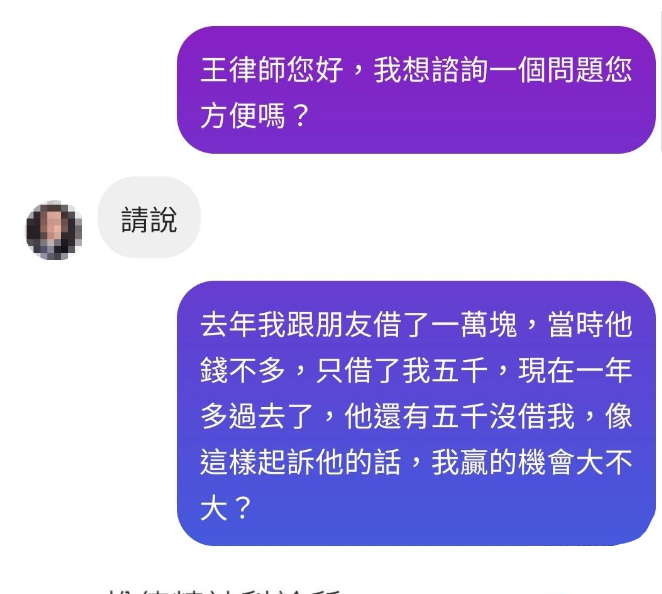Click 方便嗎？ in the first message bubble
This screenshot has height=594, width=662.
coord(255,116)
